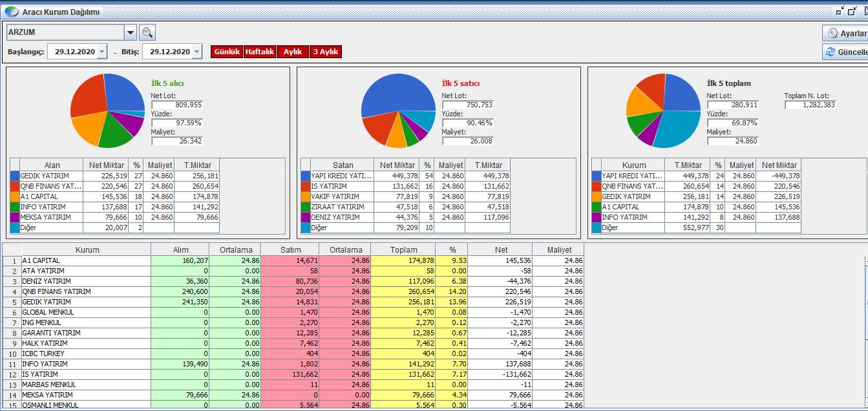Image resolution: width=868 pixels, height=411 pixels.
Task: Click the İlk 5 satıcı heading
Action: point(460,83)
